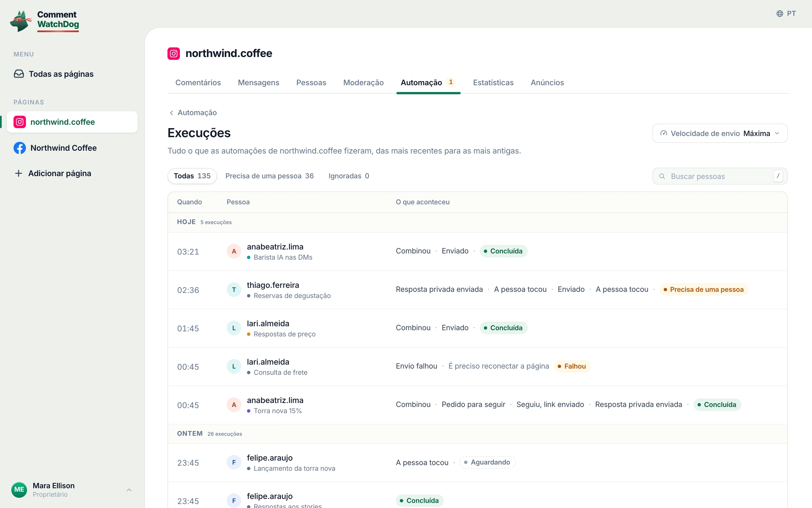Screen dimensions: 812x508
Task: Click the Facebook icon for Northwind Coffee
Action: click(20, 148)
